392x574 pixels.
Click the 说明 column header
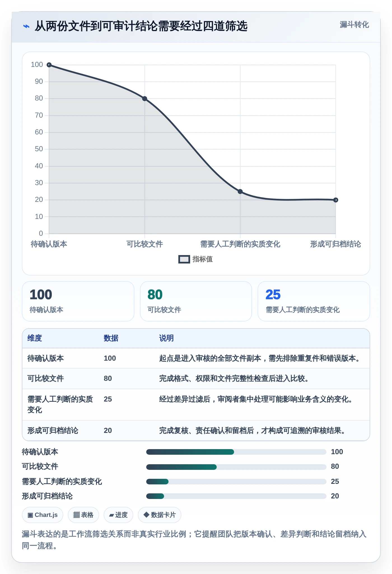tap(167, 338)
